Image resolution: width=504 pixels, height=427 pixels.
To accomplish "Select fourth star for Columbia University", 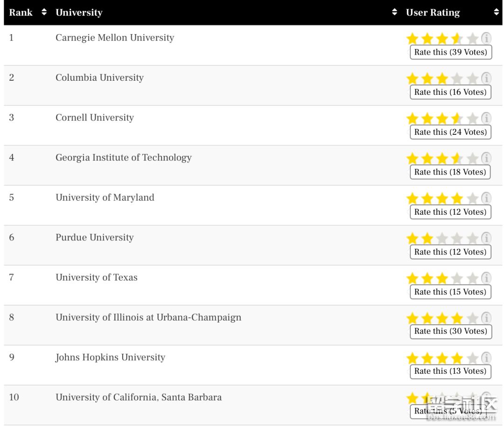I will click(457, 79).
